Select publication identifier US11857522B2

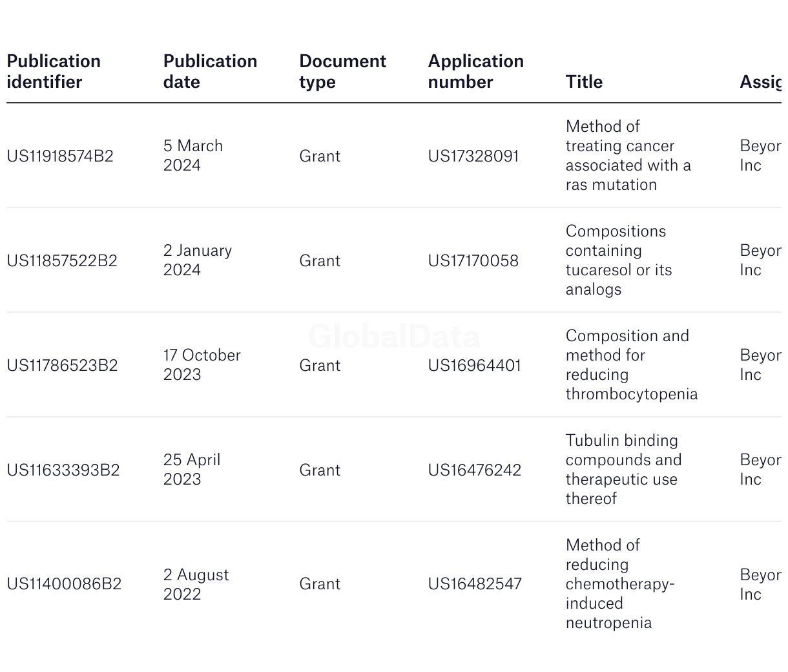pyautogui.click(x=62, y=261)
